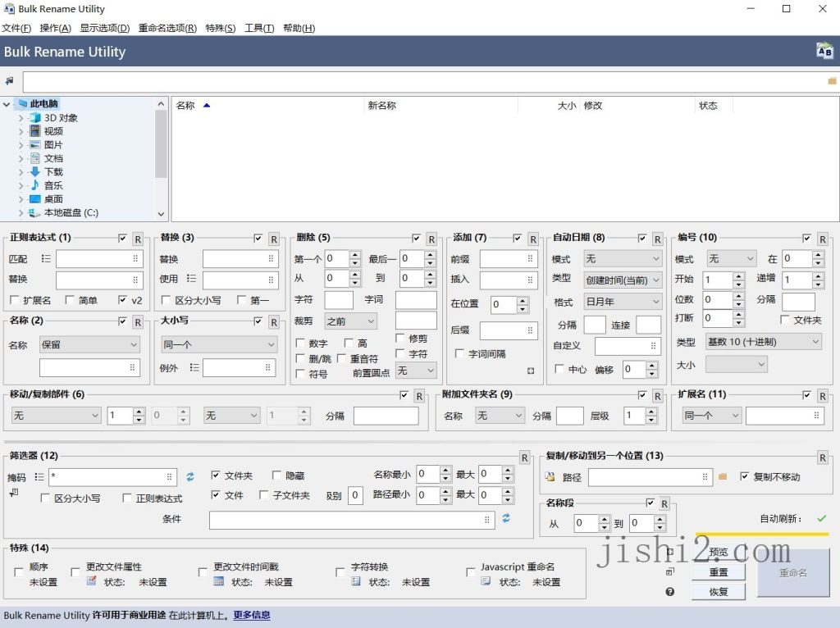Click the R reset button of 删除 (5)
Viewport: 840px width, 628px height.
pos(431,239)
